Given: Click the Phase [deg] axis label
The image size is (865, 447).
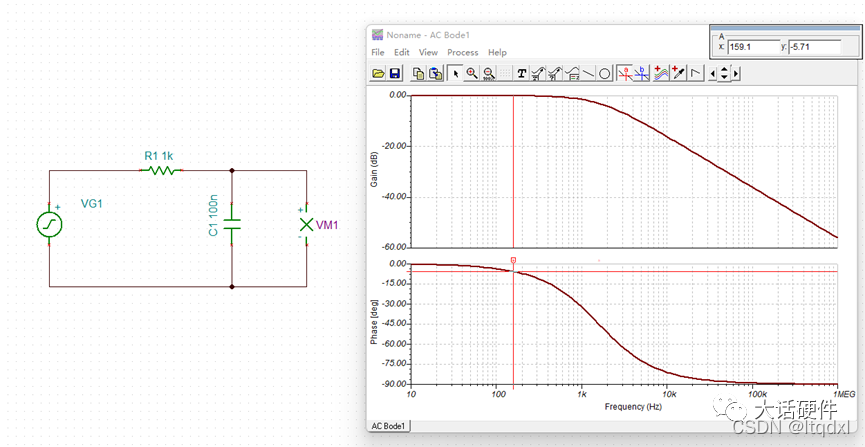Looking at the screenshot, I should 374,323.
